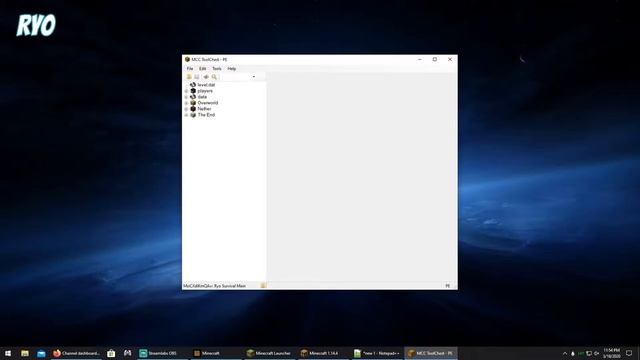This screenshot has width=640, height=360.
Task: Click the app icon in title bar
Action: pyautogui.click(x=187, y=60)
